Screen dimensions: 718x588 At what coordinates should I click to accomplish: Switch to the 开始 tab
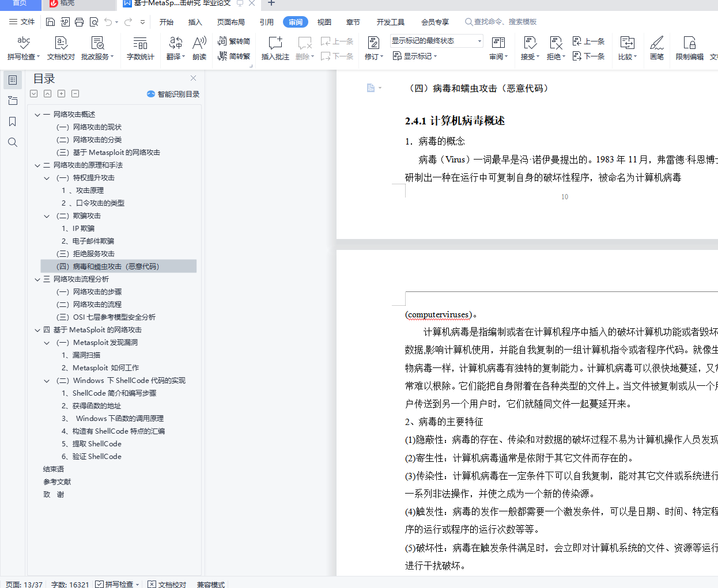(167, 22)
